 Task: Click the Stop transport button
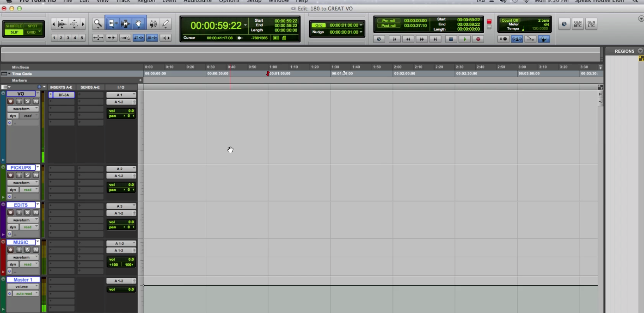point(451,39)
